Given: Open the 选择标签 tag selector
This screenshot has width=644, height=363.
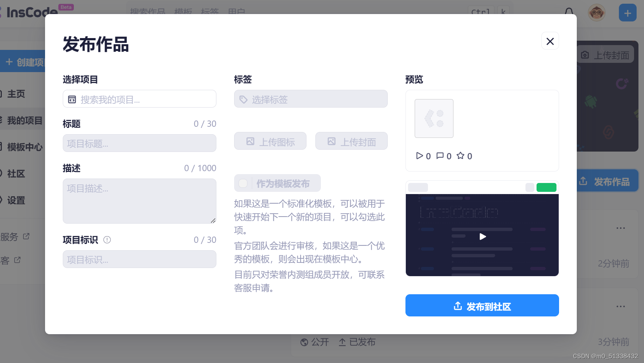Looking at the screenshot, I should click(311, 99).
